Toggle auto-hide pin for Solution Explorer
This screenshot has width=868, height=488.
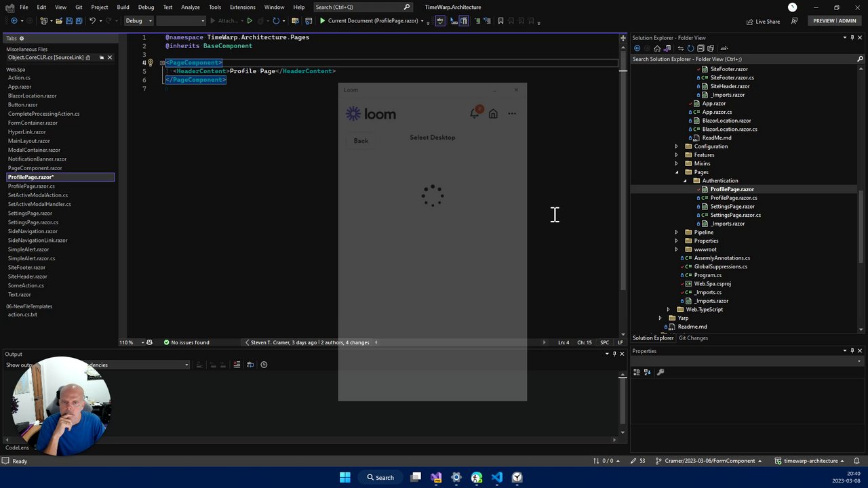coord(852,38)
